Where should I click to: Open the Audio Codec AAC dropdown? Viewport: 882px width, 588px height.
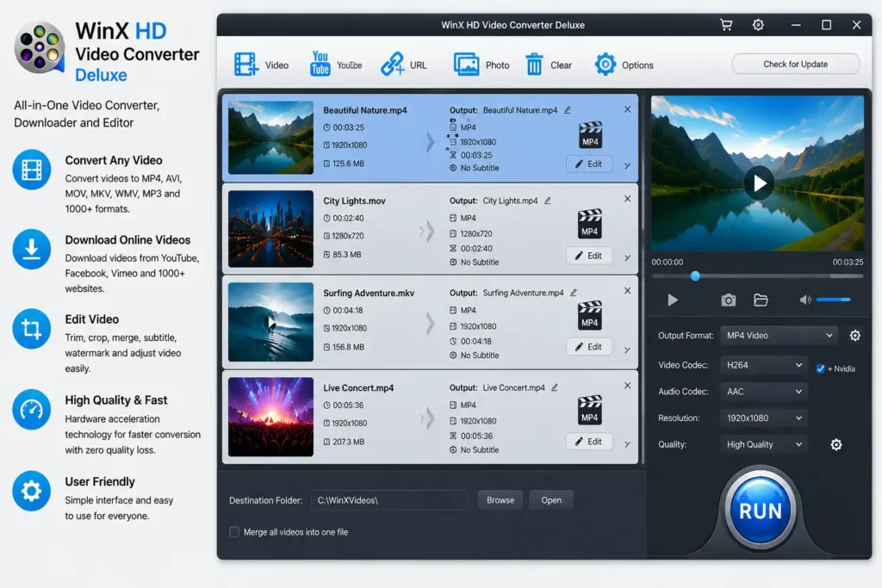pyautogui.click(x=763, y=391)
